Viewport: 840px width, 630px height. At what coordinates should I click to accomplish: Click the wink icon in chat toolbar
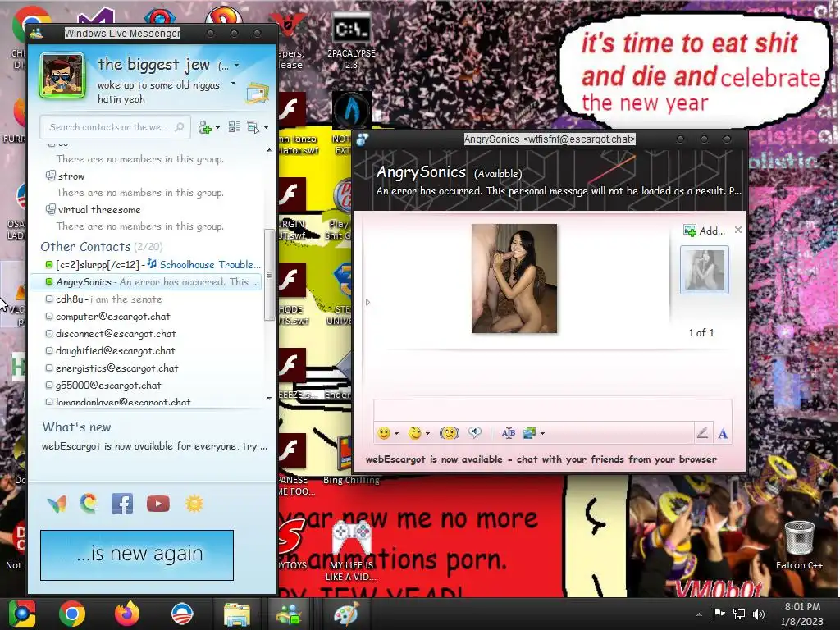coord(414,433)
